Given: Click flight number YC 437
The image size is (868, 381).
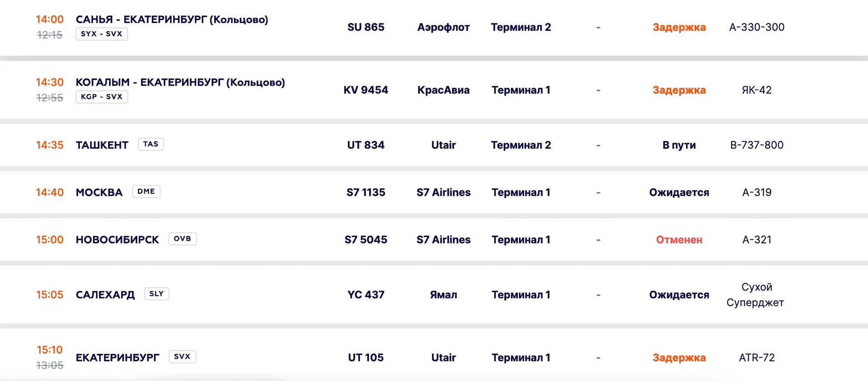Looking at the screenshot, I should coord(366,295).
